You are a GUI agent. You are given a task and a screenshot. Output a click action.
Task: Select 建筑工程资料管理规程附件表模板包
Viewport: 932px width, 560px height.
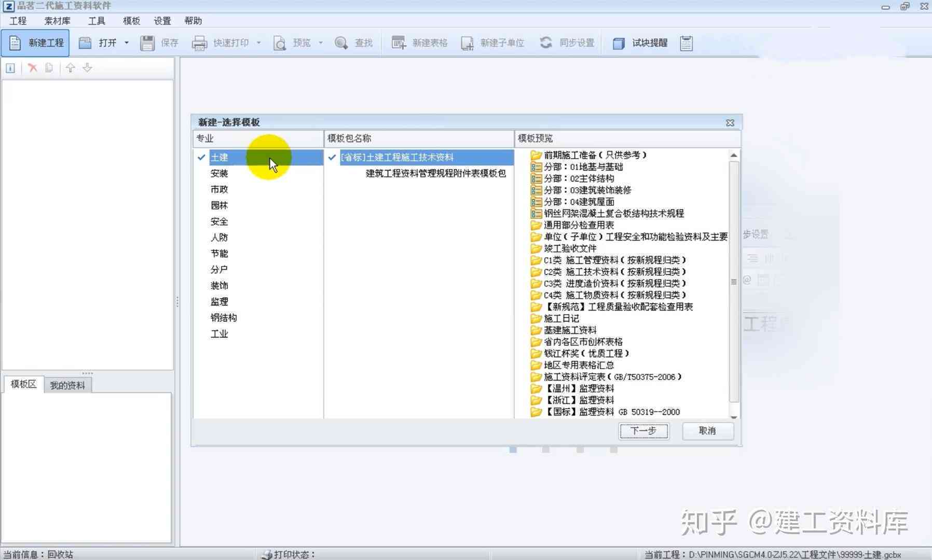pyautogui.click(x=435, y=173)
